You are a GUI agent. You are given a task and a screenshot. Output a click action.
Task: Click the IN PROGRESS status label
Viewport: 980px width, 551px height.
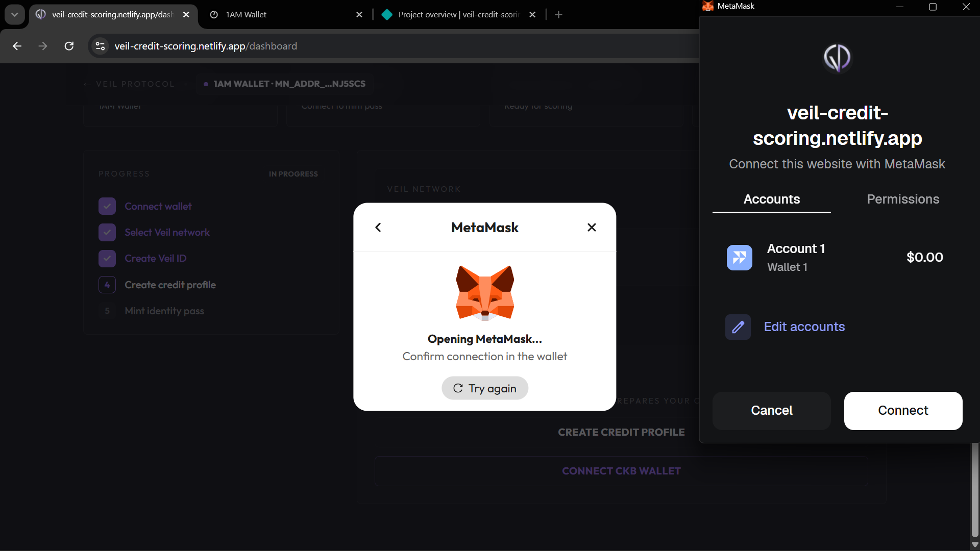[293, 174]
